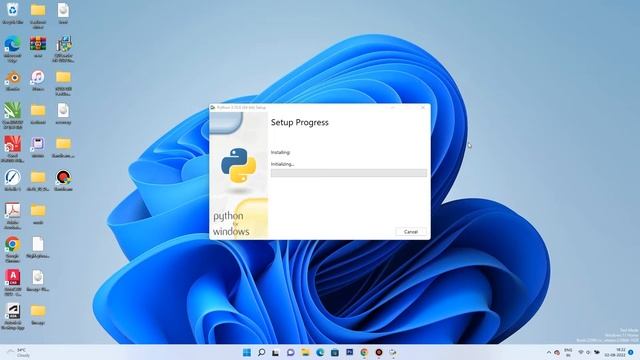This screenshot has width=640, height=360.
Task: Switch to Bandicam recorder on taskbar
Action: tap(379, 352)
